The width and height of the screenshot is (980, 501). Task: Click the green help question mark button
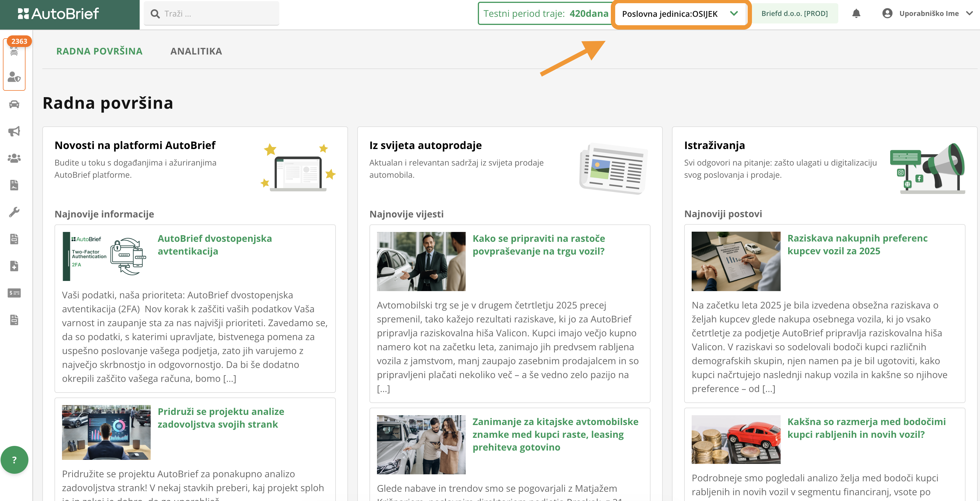14,460
